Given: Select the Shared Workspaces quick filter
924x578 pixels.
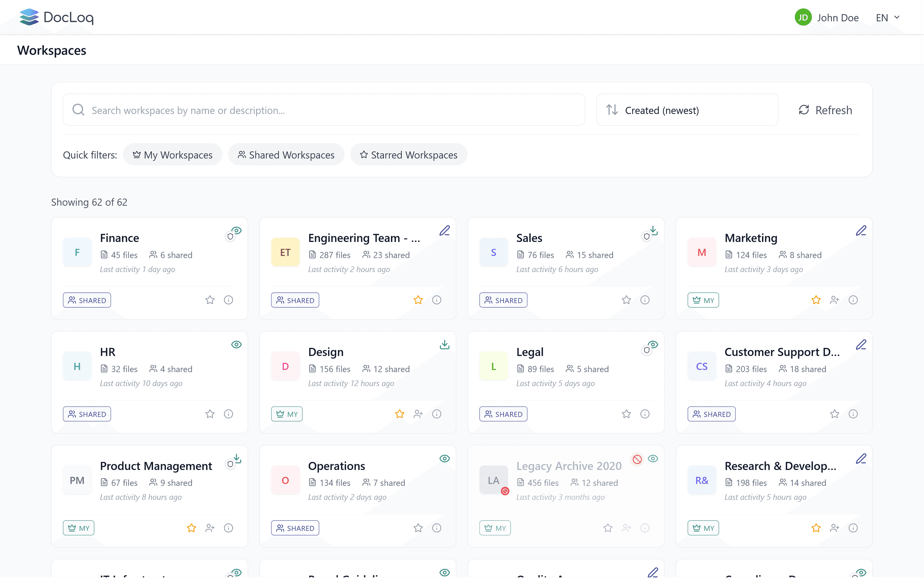Looking at the screenshot, I should [286, 155].
